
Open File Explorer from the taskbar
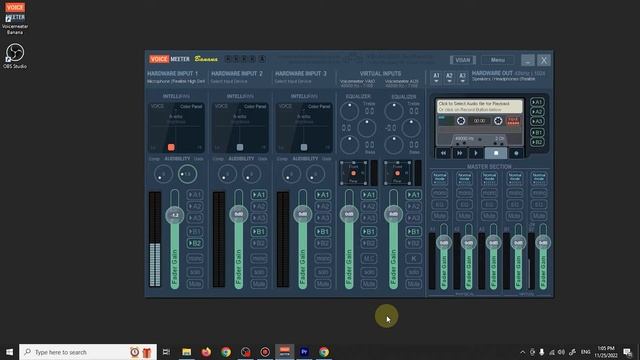pyautogui.click(x=187, y=352)
